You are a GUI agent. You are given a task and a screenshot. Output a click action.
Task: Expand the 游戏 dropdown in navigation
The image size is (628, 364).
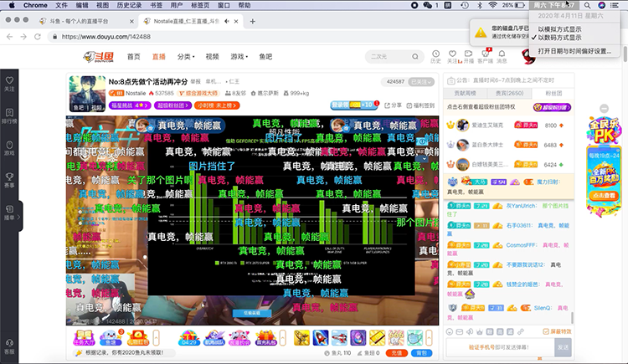coord(239,57)
